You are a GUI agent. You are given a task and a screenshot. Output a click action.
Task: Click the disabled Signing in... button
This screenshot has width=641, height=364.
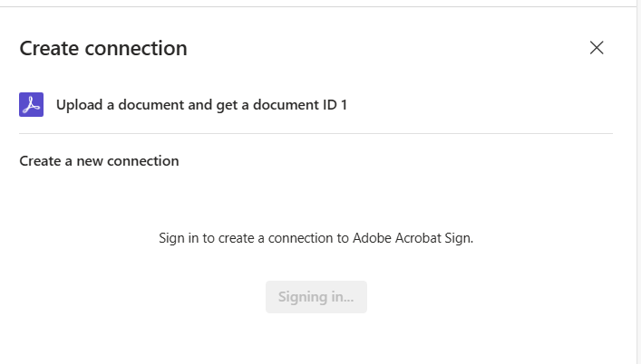(316, 297)
